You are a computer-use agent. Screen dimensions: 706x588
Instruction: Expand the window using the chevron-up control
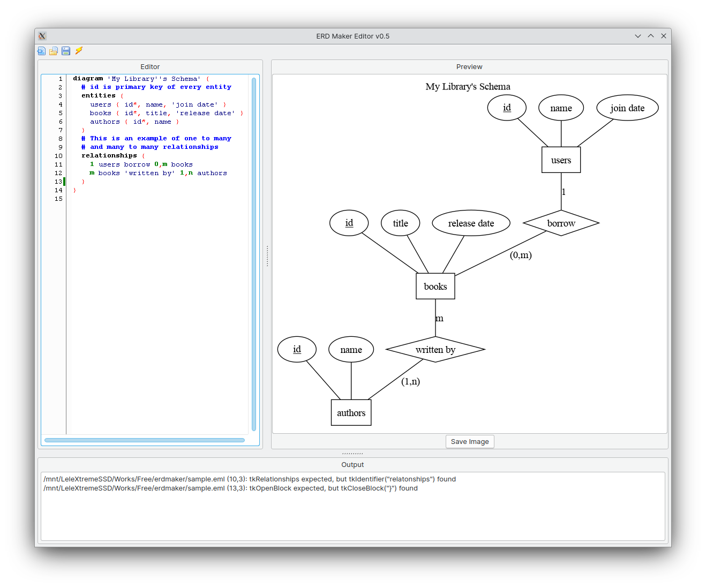(x=650, y=36)
